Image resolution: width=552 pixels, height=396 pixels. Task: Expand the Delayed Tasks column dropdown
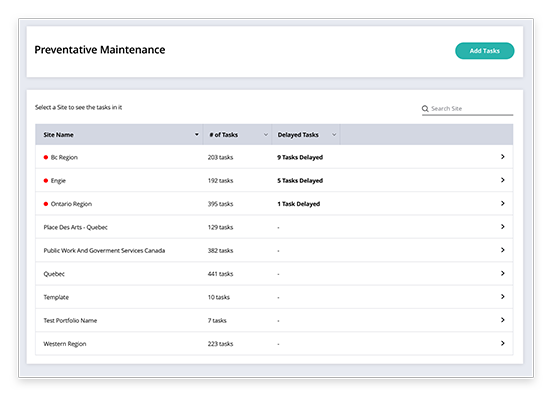334,134
